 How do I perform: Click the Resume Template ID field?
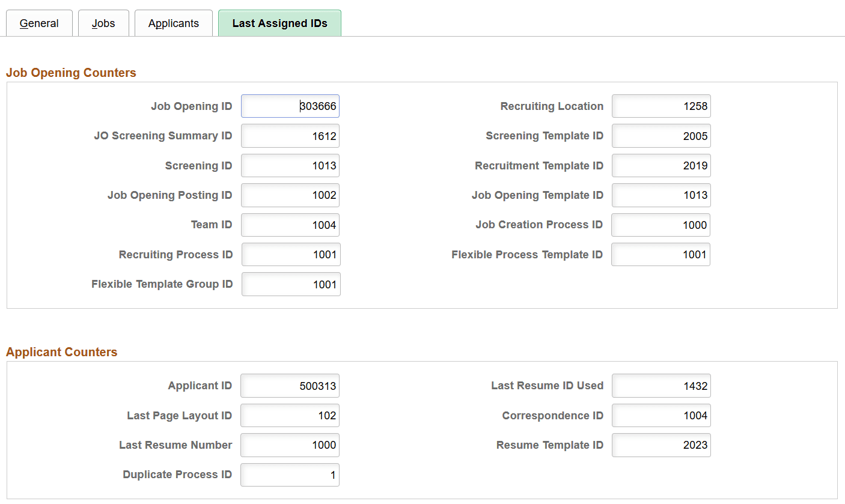(661, 445)
